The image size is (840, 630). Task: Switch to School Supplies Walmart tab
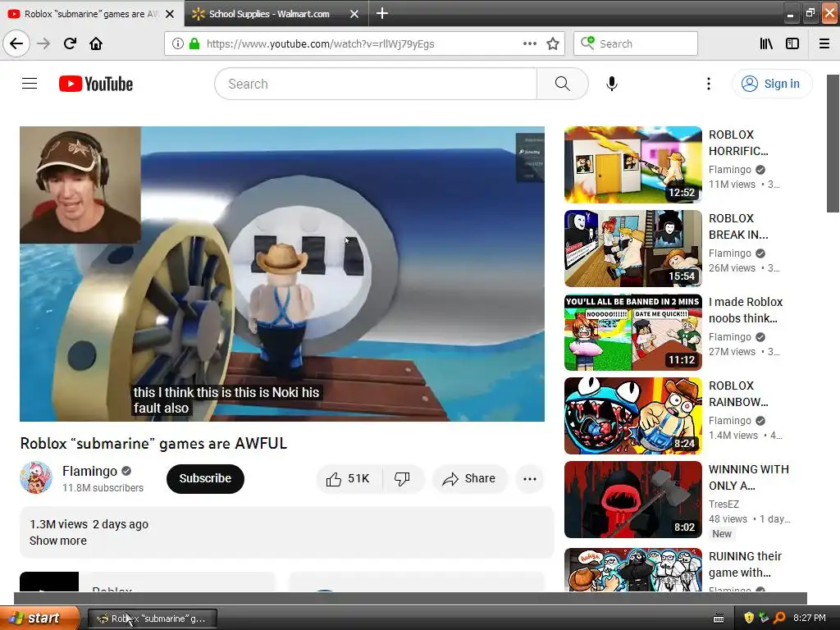268,14
